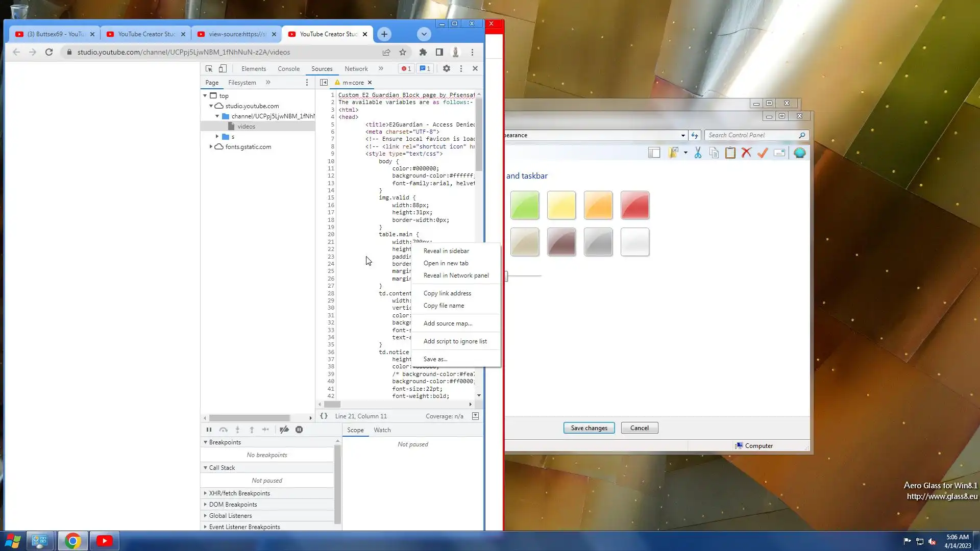Choose Copy link address menu entry
Screen dimensions: 980x551
click(x=447, y=293)
